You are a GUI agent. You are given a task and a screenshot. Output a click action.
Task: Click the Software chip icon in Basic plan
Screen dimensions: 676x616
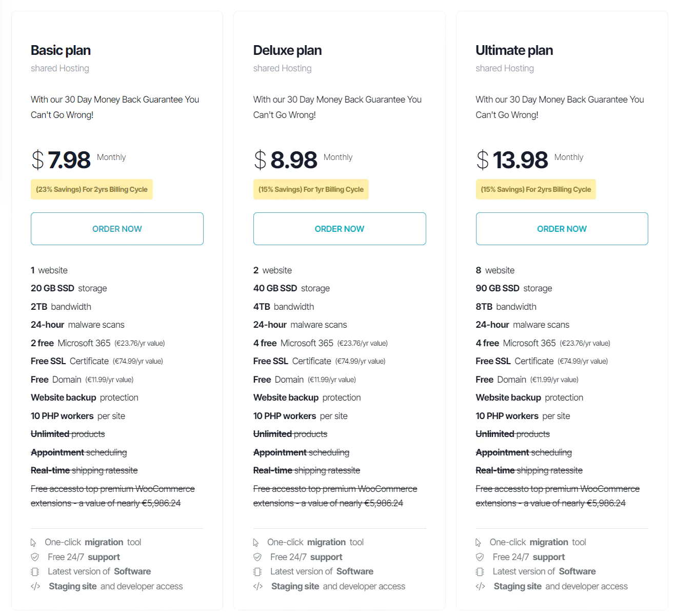[x=35, y=572]
